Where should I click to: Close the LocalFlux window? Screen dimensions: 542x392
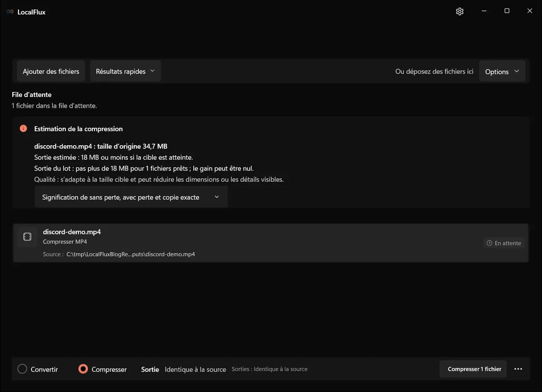pos(530,11)
